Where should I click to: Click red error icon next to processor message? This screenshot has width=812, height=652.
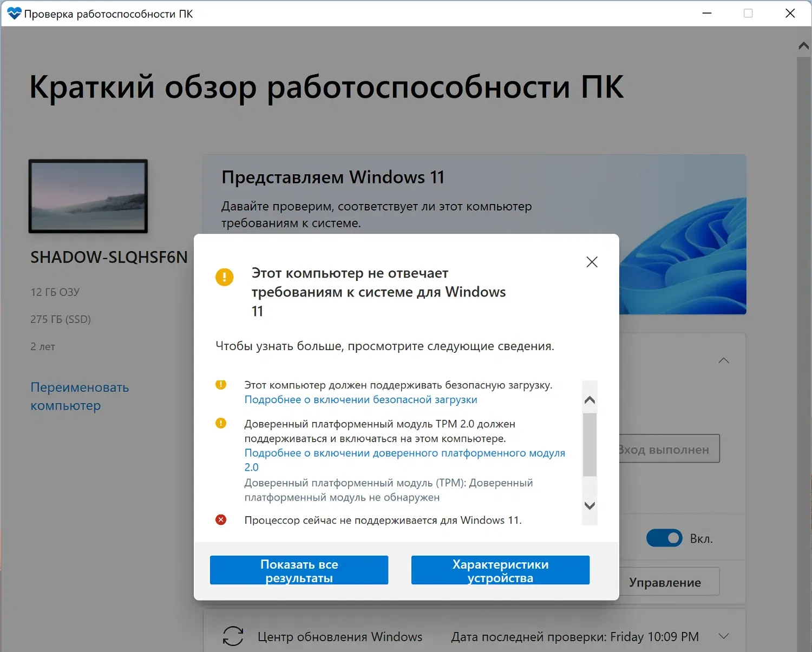point(221,519)
